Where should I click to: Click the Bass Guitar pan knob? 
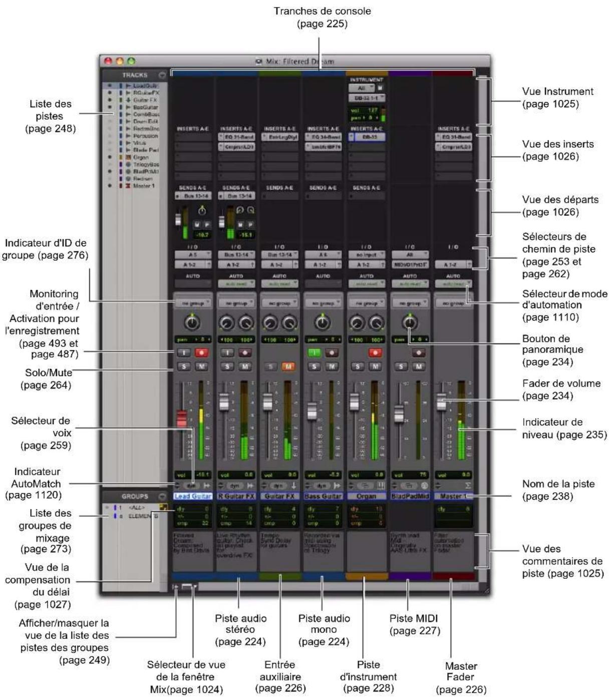pyautogui.click(x=323, y=323)
